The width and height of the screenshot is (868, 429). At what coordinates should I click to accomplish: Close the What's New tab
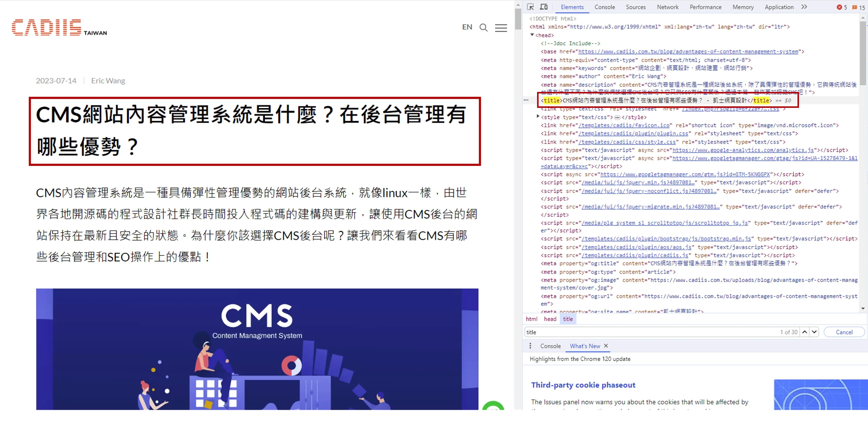tap(606, 346)
